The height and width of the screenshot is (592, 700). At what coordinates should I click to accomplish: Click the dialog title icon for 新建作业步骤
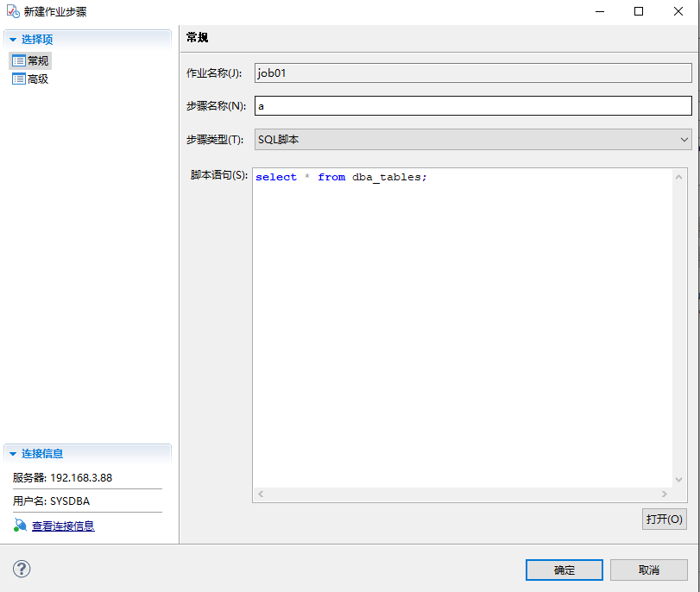coord(13,11)
